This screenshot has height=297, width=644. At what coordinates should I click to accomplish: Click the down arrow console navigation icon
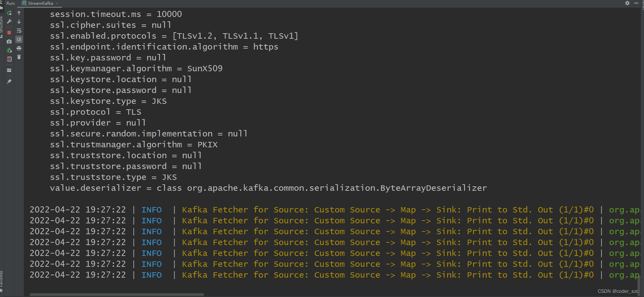pos(19,22)
